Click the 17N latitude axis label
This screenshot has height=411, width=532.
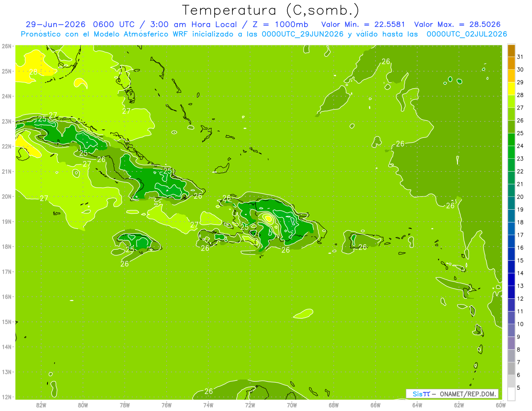6,271
